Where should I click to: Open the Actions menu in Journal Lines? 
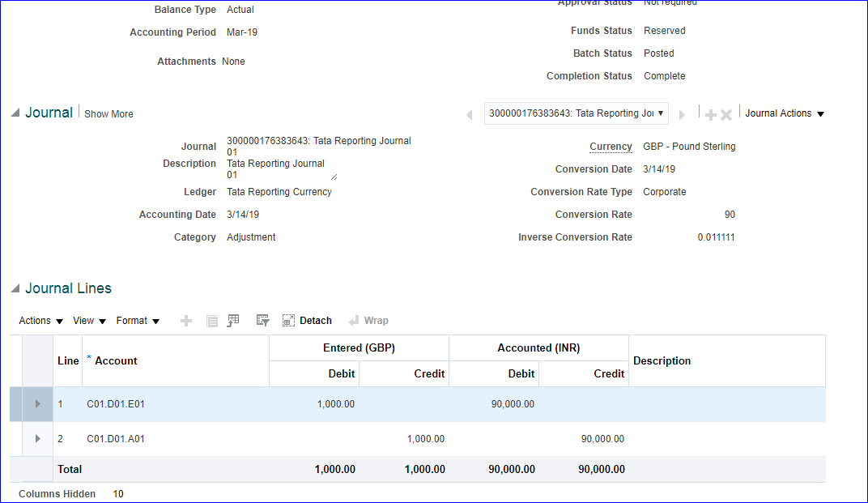point(40,321)
